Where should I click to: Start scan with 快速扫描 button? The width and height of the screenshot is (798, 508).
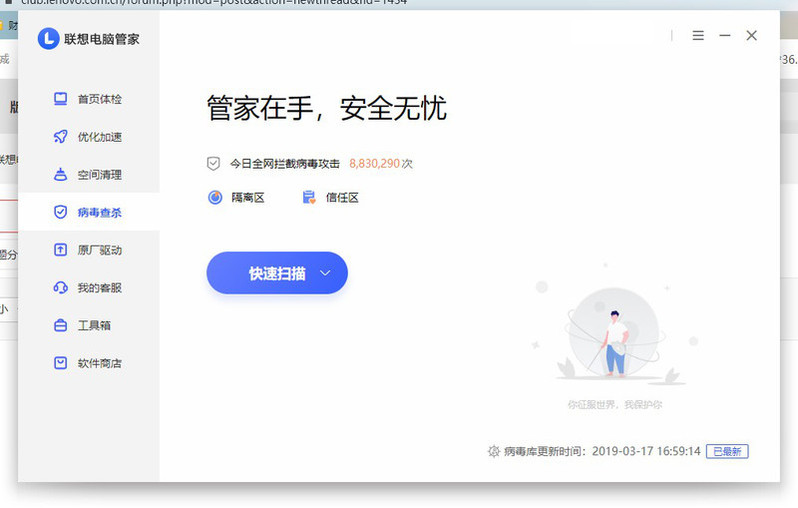(x=267, y=273)
